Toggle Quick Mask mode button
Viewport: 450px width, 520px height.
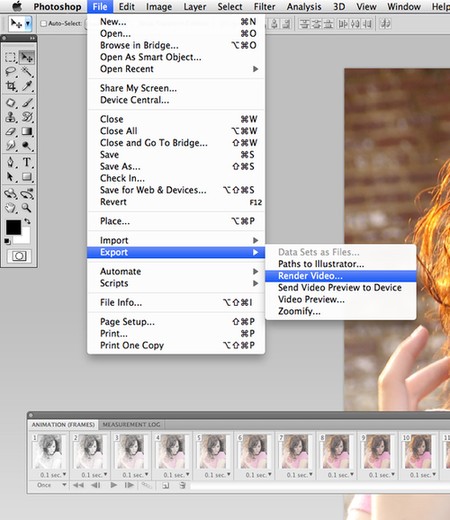tap(19, 256)
